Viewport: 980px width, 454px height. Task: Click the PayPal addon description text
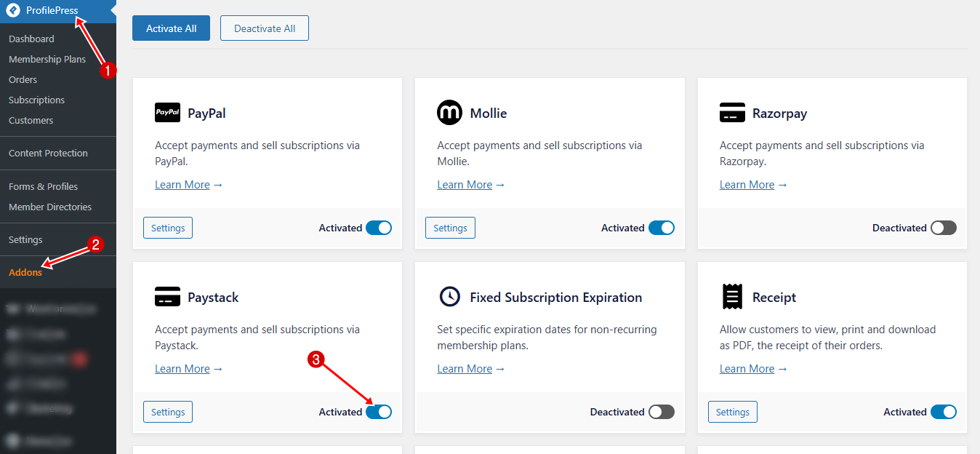(x=257, y=154)
